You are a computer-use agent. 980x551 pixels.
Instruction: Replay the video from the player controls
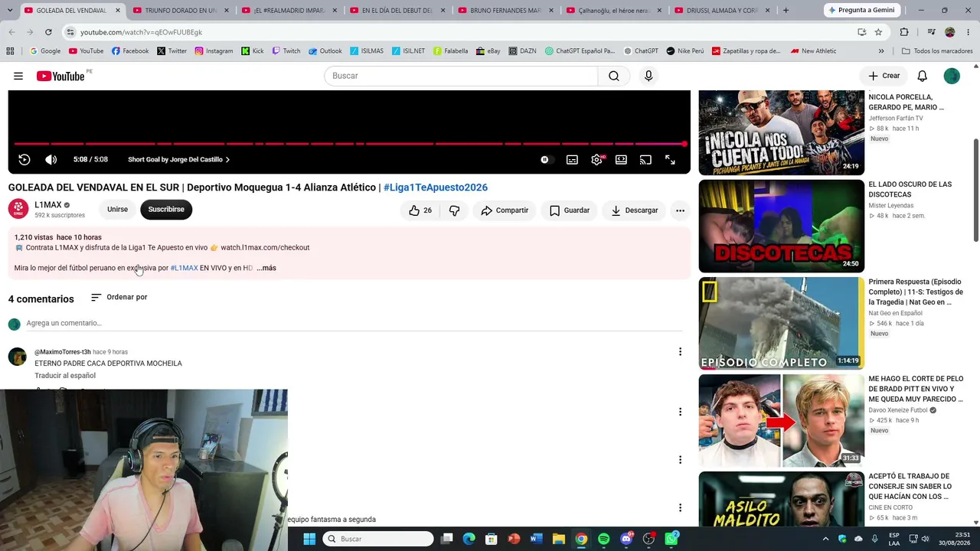point(24,159)
